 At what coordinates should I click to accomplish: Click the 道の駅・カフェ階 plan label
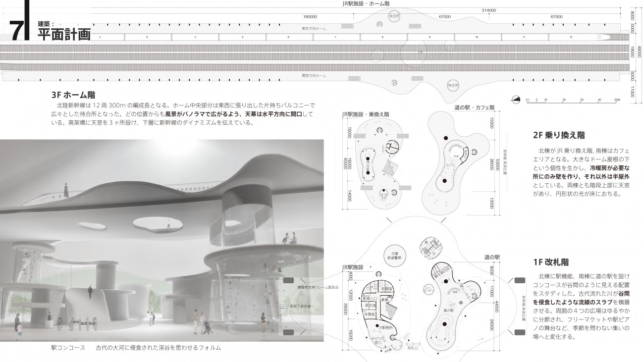(474, 107)
